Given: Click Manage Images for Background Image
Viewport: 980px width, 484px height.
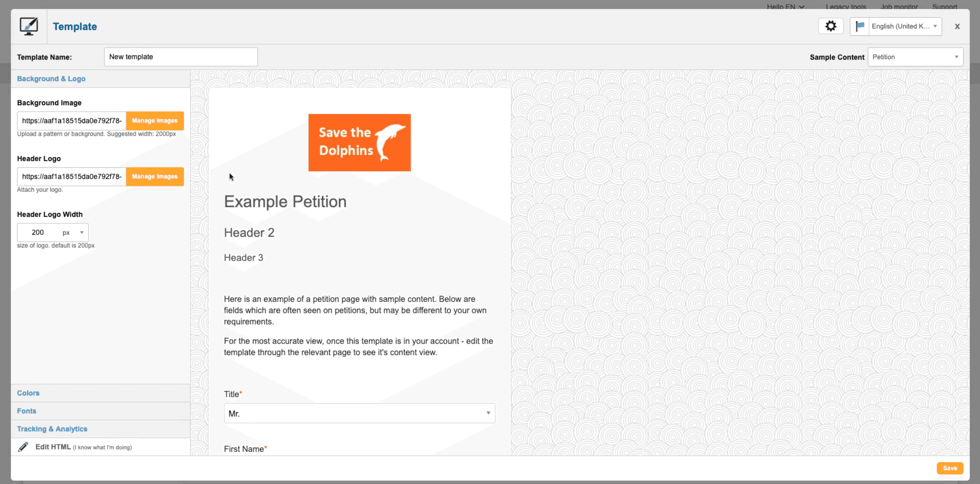Looking at the screenshot, I should click(x=154, y=120).
